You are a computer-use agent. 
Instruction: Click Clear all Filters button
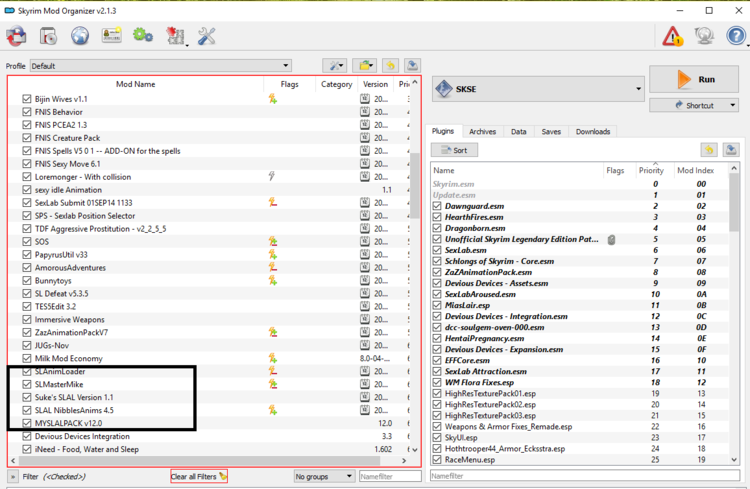(199, 477)
